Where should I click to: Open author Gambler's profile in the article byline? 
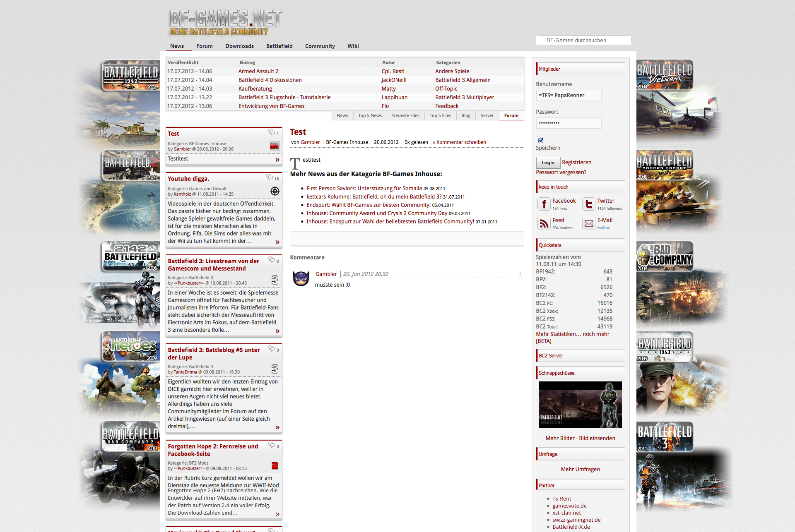point(310,142)
